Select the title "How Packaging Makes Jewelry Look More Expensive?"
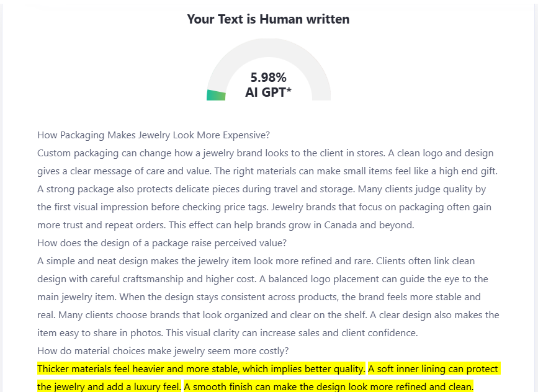This screenshot has height=392, width=538. pos(153,135)
